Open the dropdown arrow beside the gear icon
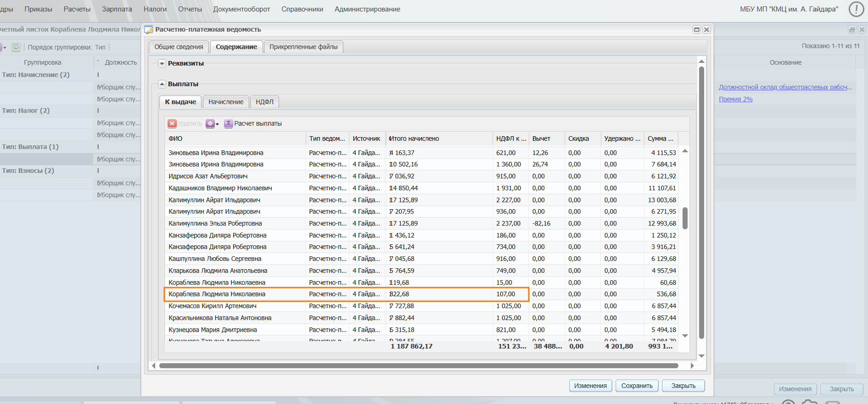Image resolution: width=868 pixels, height=404 pixels. [x=218, y=124]
